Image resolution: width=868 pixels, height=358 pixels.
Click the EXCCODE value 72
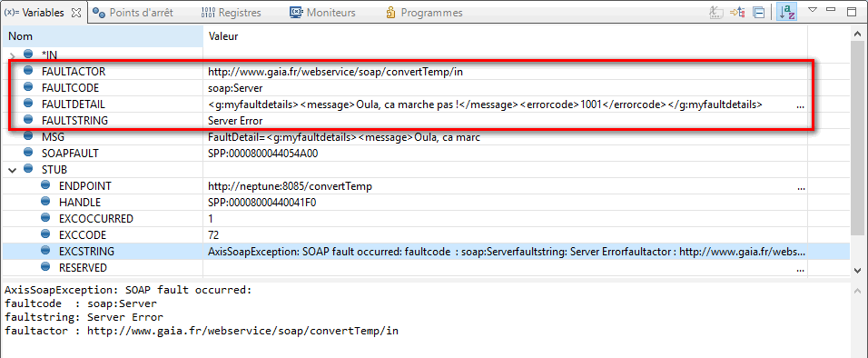tap(213, 235)
